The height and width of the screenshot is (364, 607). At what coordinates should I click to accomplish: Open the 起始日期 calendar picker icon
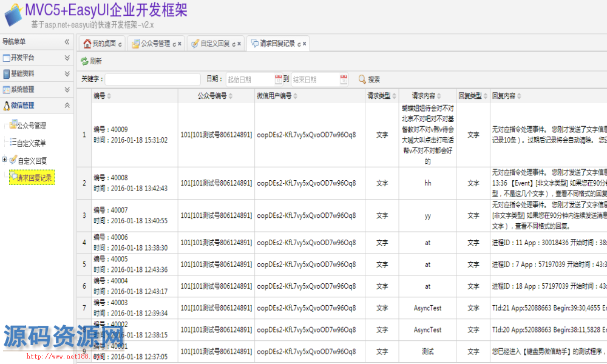(279, 79)
